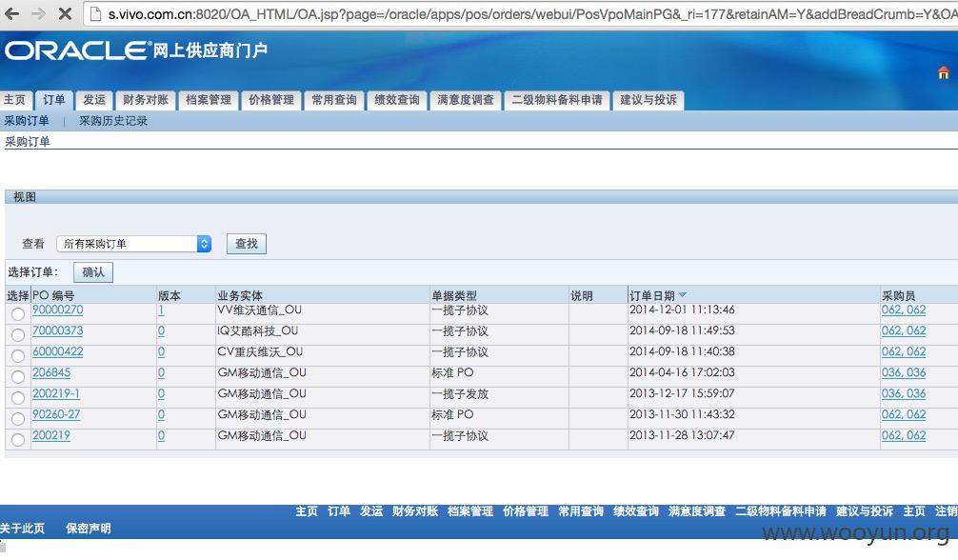Click footer link 档案管理

pos(469,511)
